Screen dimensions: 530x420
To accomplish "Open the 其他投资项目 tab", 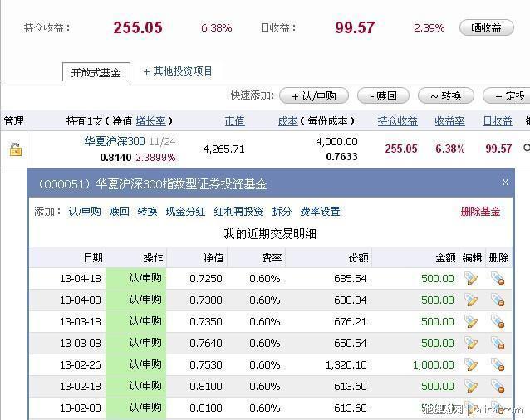I will 178,71.
